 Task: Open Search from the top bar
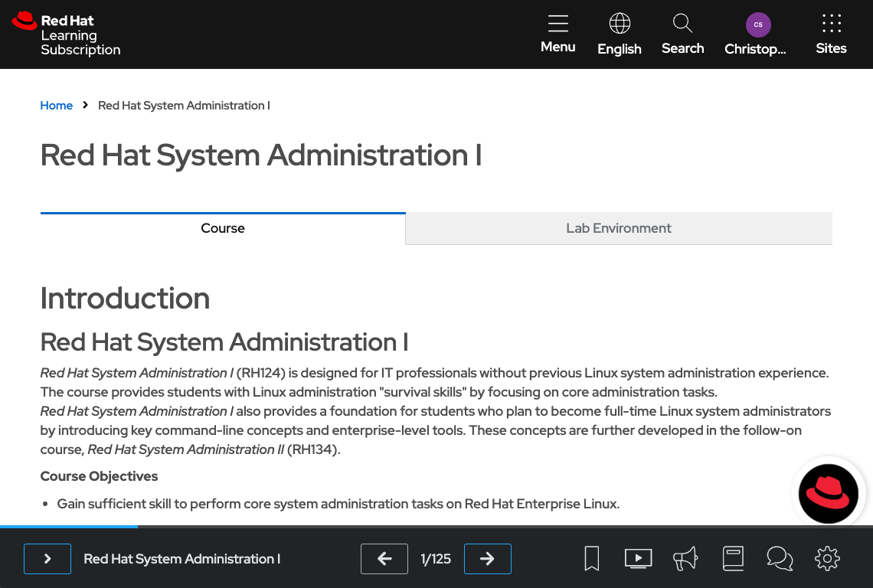[x=682, y=32]
